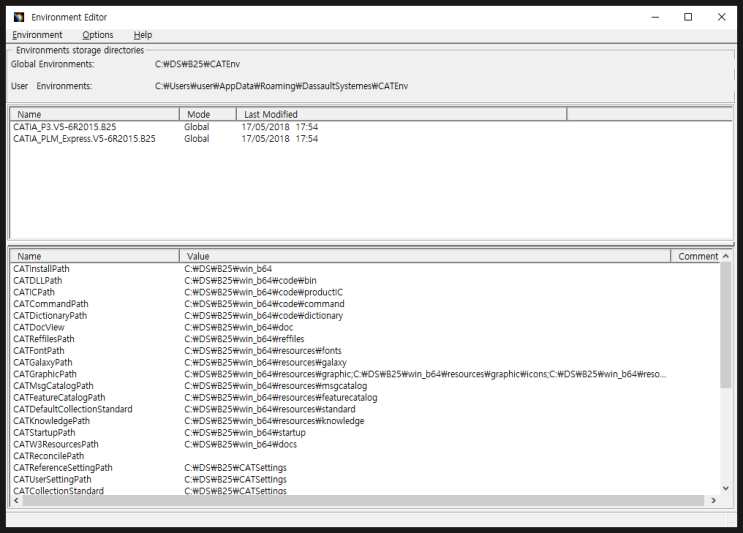Click the User Environments AppData path
743x533 pixels.
281,86
